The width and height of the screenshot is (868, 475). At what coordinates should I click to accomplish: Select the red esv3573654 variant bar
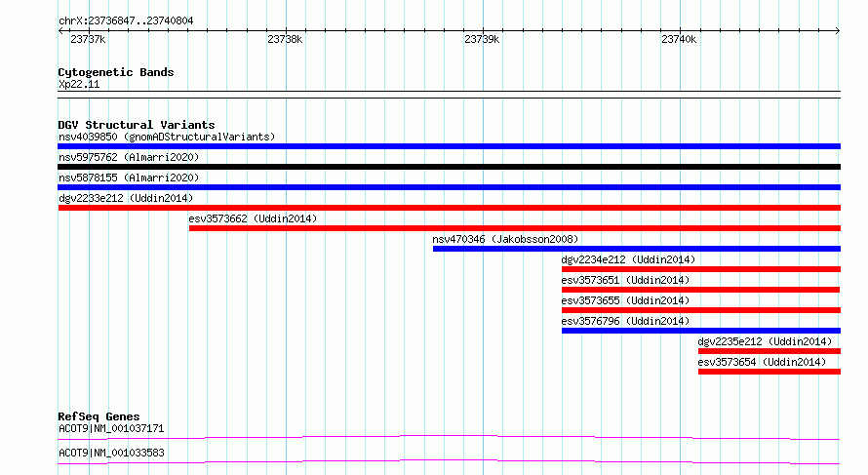pos(769,372)
